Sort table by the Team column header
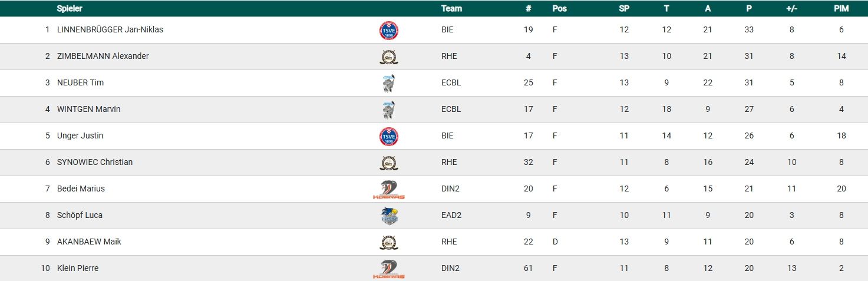Image resolution: width=868 pixels, height=281 pixels. [x=451, y=9]
